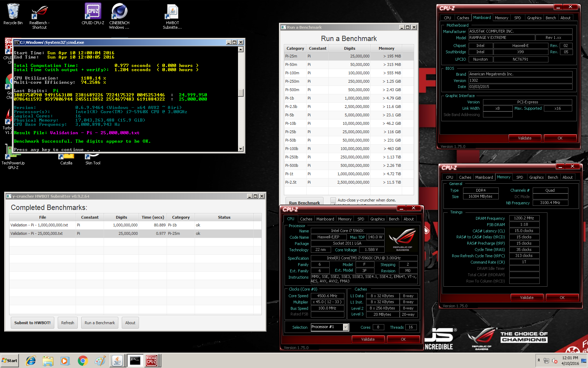Select the Validation - Pi - 1,000,000,000.txt row
The width and height of the screenshot is (588, 368).
(x=135, y=225)
